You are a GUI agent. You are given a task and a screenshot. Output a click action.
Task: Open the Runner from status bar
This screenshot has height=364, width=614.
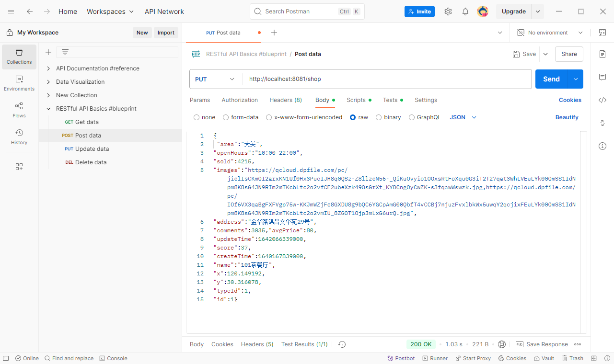(x=435, y=358)
